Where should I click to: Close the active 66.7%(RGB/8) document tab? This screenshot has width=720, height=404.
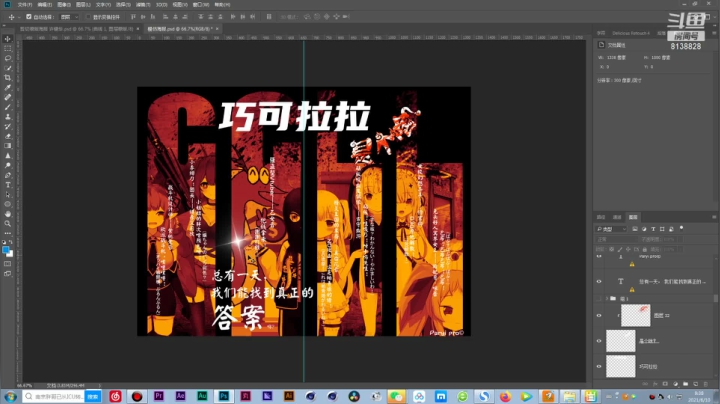pyautogui.click(x=217, y=28)
